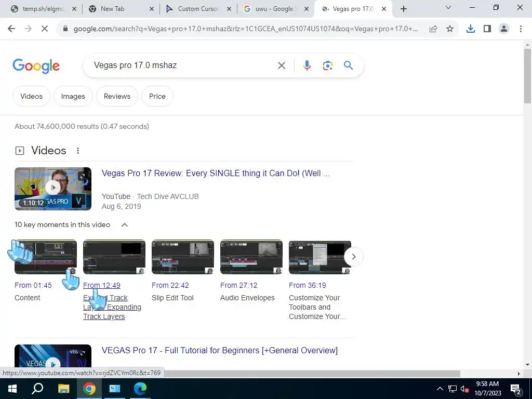Open key moment thumbnail From 01:45
The image size is (532, 399).
(x=46, y=257)
